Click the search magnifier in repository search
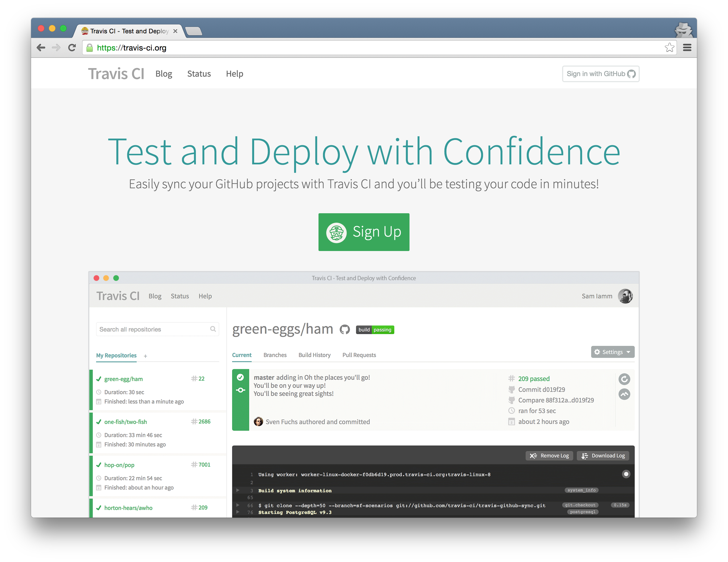Viewport: 728px width, 562px height. tap(213, 329)
